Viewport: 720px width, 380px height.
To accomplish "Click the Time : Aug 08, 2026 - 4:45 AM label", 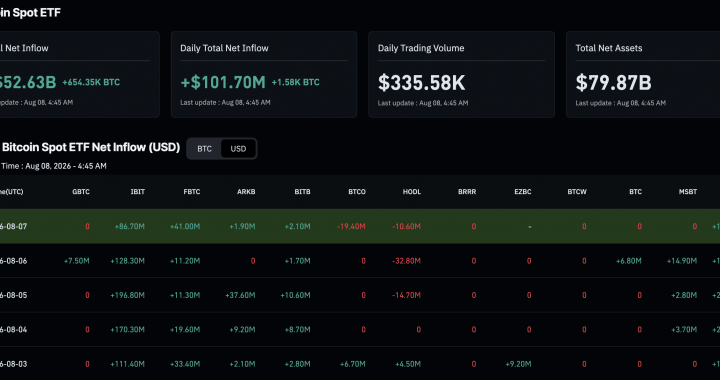I will pyautogui.click(x=54, y=166).
